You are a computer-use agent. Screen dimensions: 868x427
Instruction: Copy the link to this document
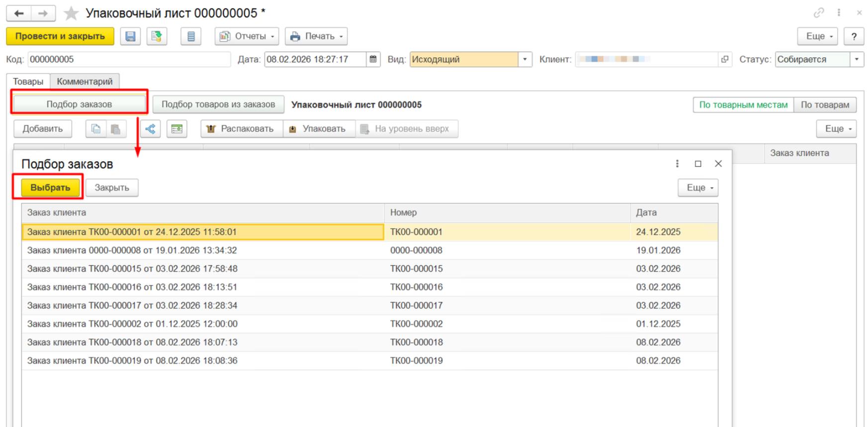point(819,13)
